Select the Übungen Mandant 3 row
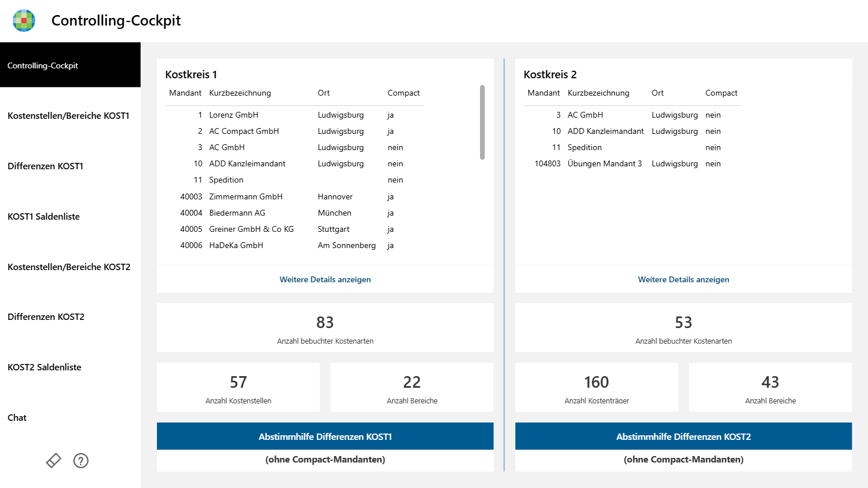 pos(632,163)
